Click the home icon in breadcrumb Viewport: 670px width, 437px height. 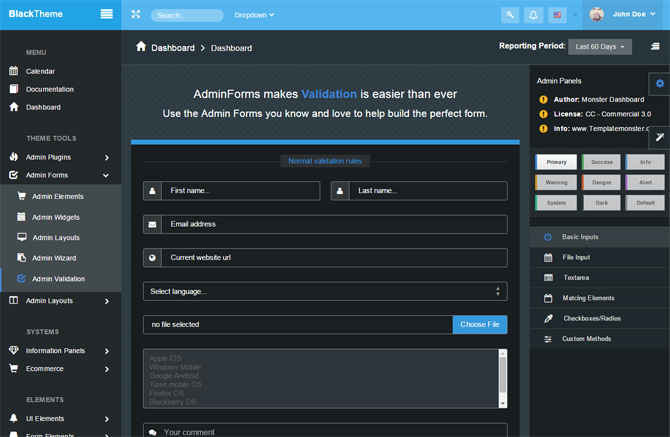pos(141,47)
